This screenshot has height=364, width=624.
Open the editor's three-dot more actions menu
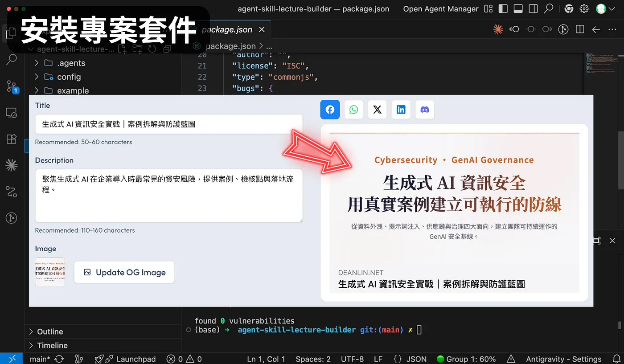(612, 29)
